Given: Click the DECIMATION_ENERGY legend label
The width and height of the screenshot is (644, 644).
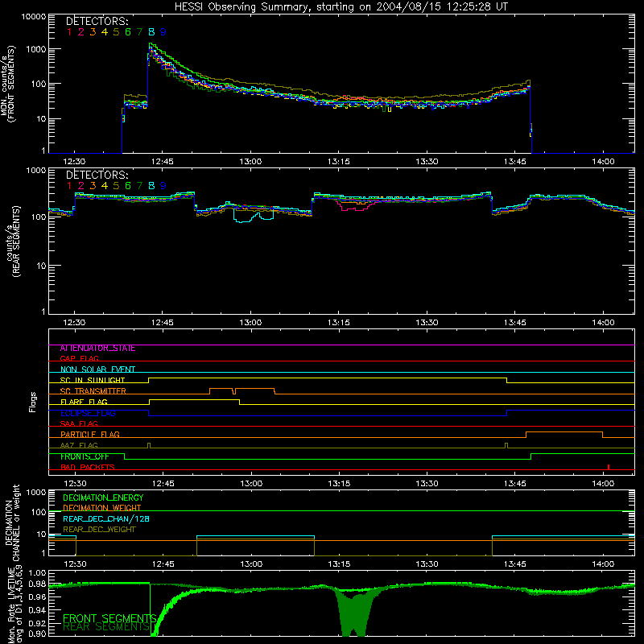Looking at the screenshot, I should (x=103, y=497).
